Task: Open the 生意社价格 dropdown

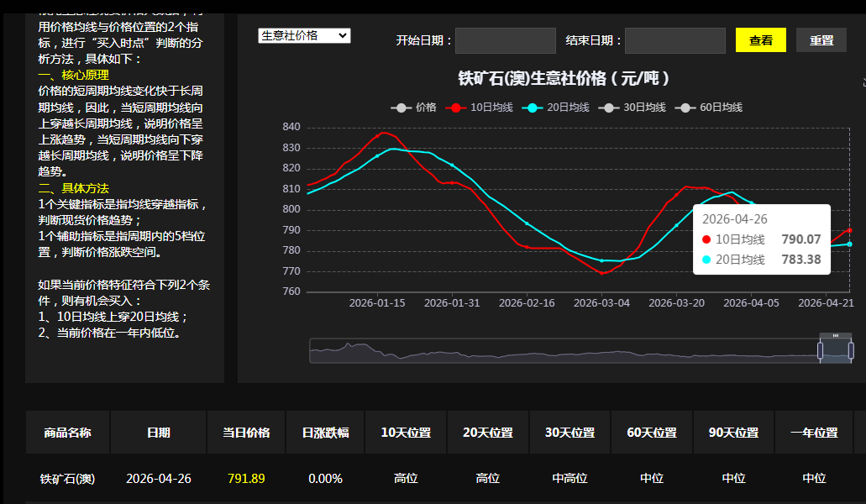Action: tap(304, 36)
